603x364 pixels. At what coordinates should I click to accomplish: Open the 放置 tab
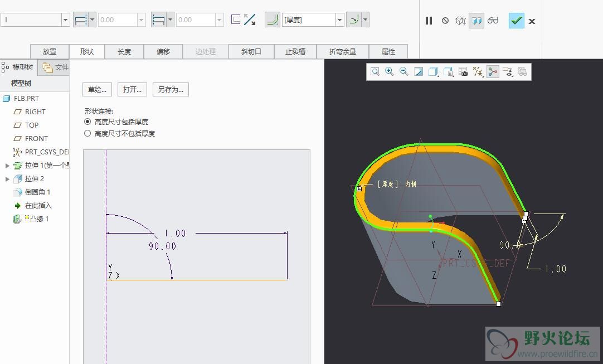[x=50, y=51]
